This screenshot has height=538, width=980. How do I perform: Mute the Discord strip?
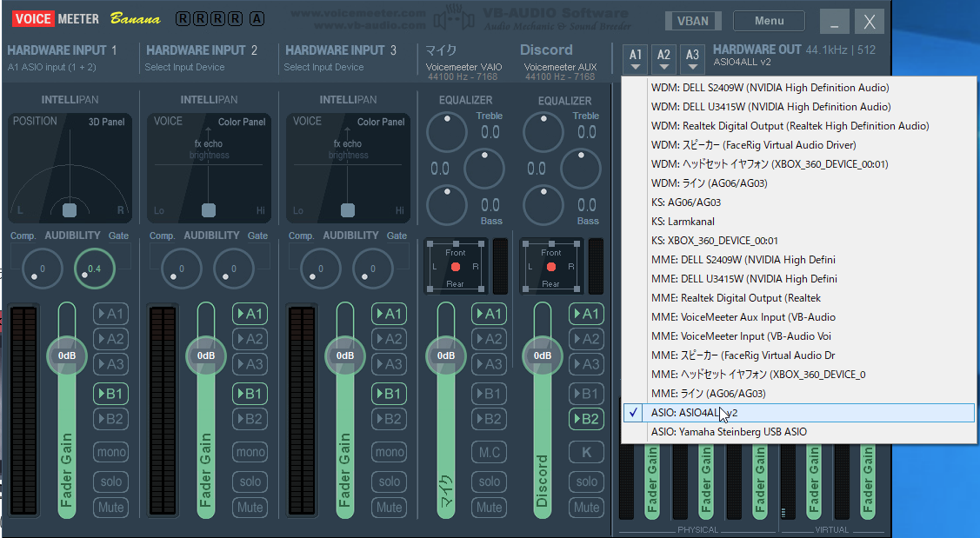[x=586, y=508]
